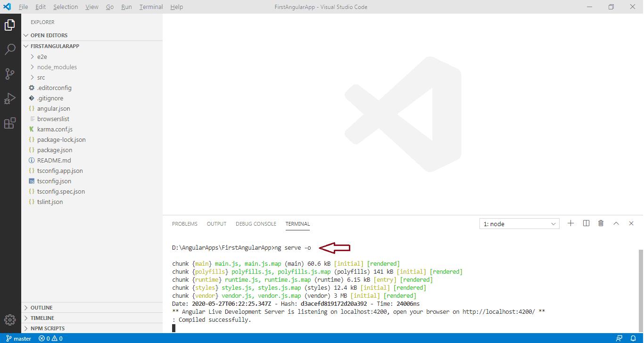Open the Source Control view
The height and width of the screenshot is (343, 644).
pyautogui.click(x=10, y=74)
